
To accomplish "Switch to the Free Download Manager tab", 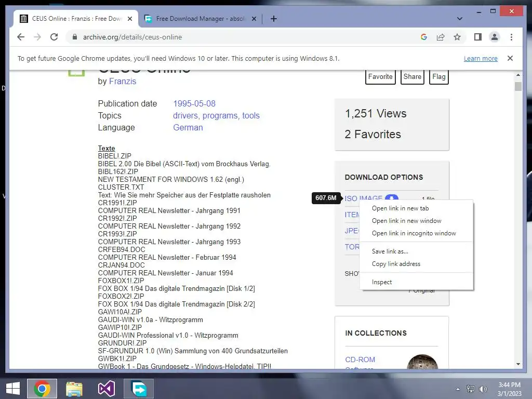I will click(200, 19).
